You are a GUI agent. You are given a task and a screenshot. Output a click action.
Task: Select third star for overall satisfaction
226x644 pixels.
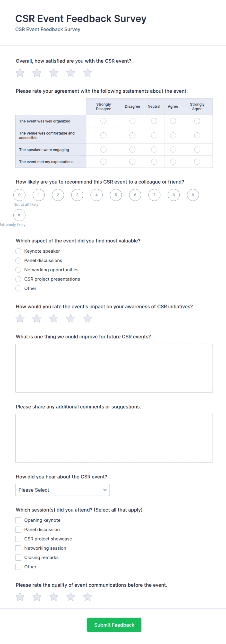54,73
